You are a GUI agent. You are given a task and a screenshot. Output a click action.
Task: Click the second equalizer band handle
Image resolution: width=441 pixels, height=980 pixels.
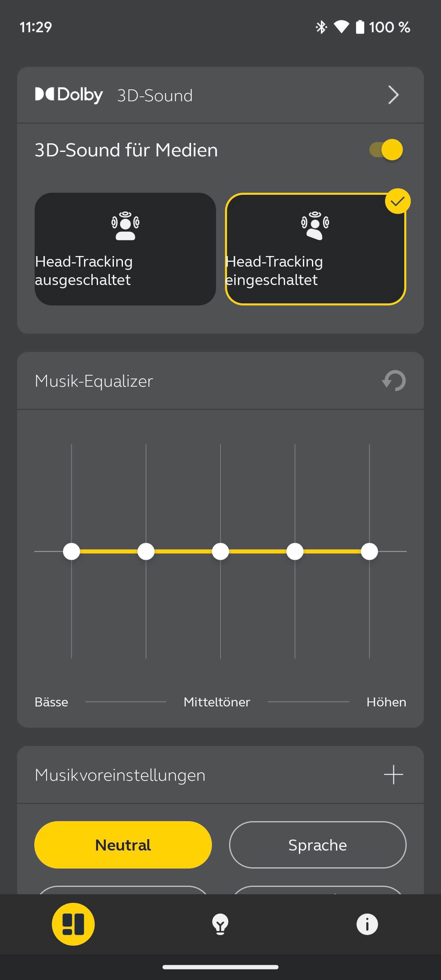point(146,551)
